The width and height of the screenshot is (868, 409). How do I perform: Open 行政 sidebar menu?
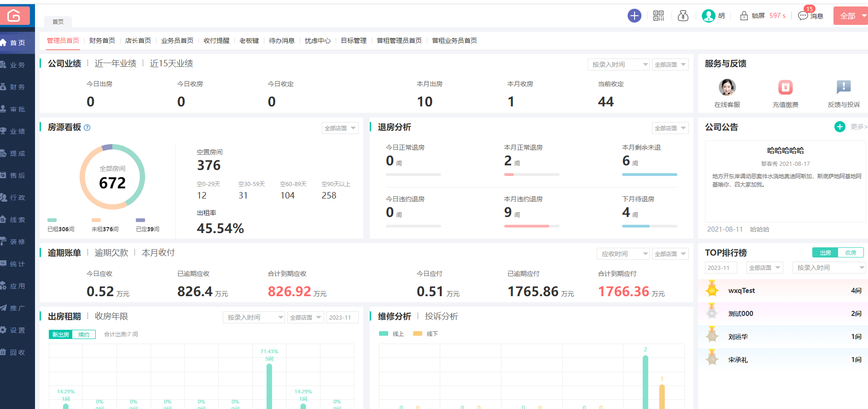(x=17, y=198)
